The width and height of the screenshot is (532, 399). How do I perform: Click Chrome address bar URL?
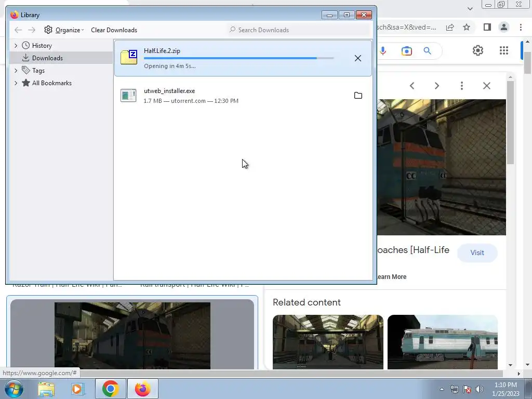(406, 28)
